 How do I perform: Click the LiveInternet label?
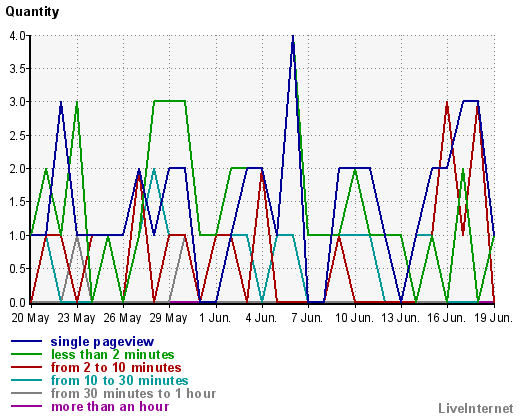pyautogui.click(x=476, y=408)
